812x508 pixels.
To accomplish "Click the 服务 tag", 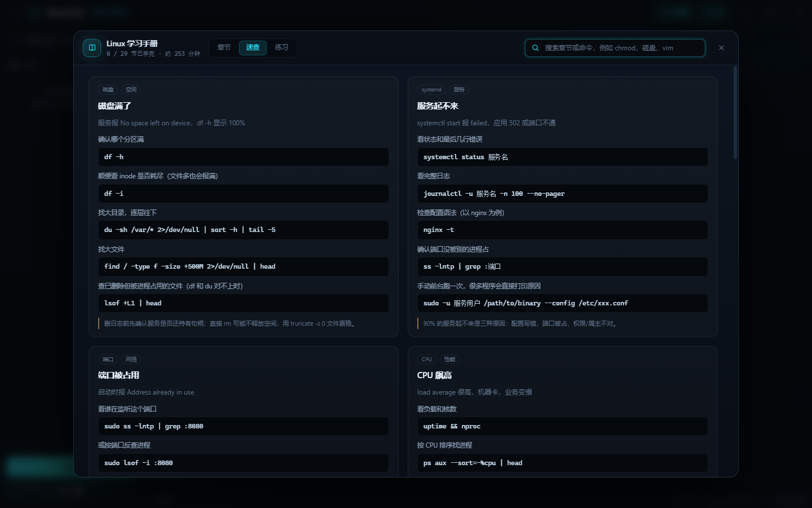I will pyautogui.click(x=459, y=90).
